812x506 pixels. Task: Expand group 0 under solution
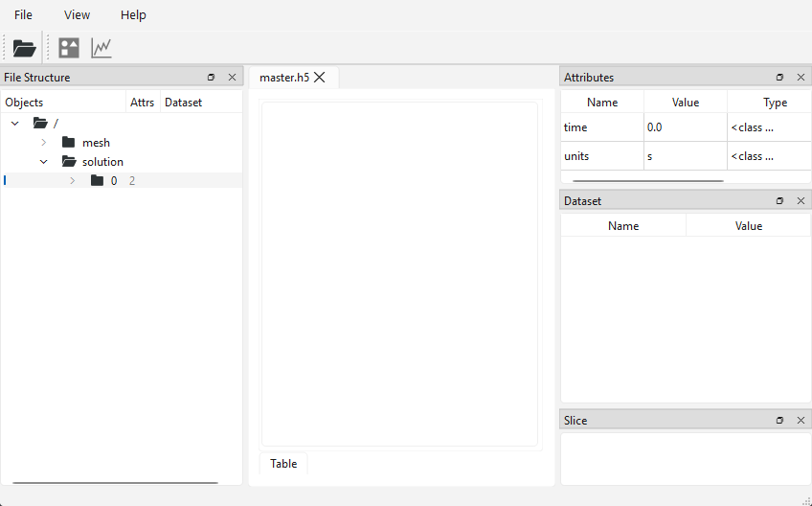73,180
